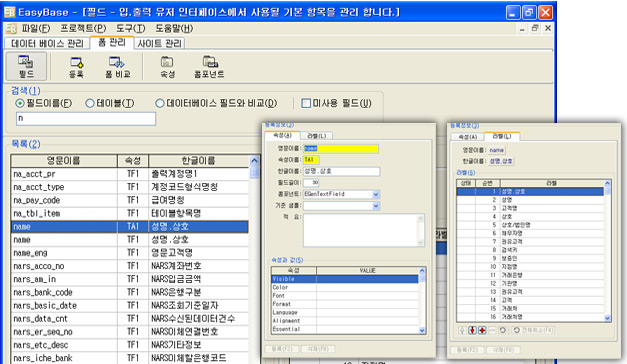Open the 도움말(H) menu
The image size is (627, 364).
pos(174,28)
